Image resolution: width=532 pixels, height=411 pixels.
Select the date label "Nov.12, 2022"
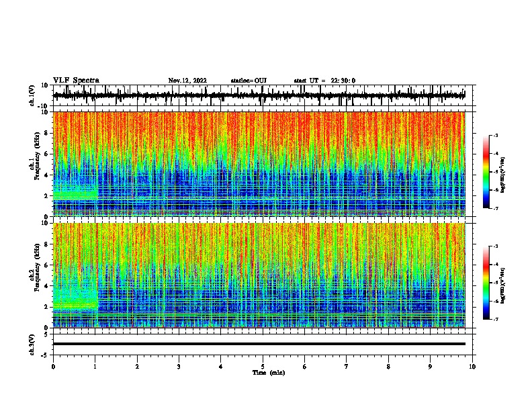(x=187, y=81)
